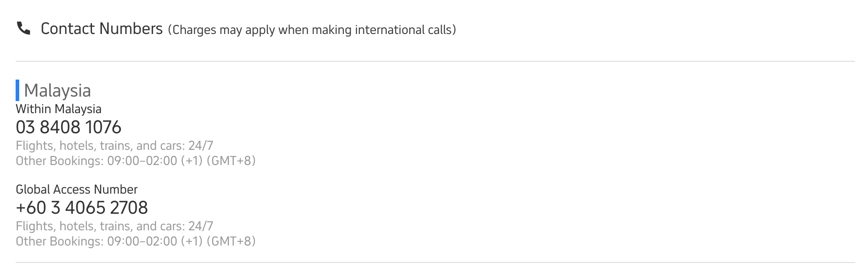Dial the +60 3 4065 2708 number
Viewport: 868px width, 271px height.
(x=82, y=208)
